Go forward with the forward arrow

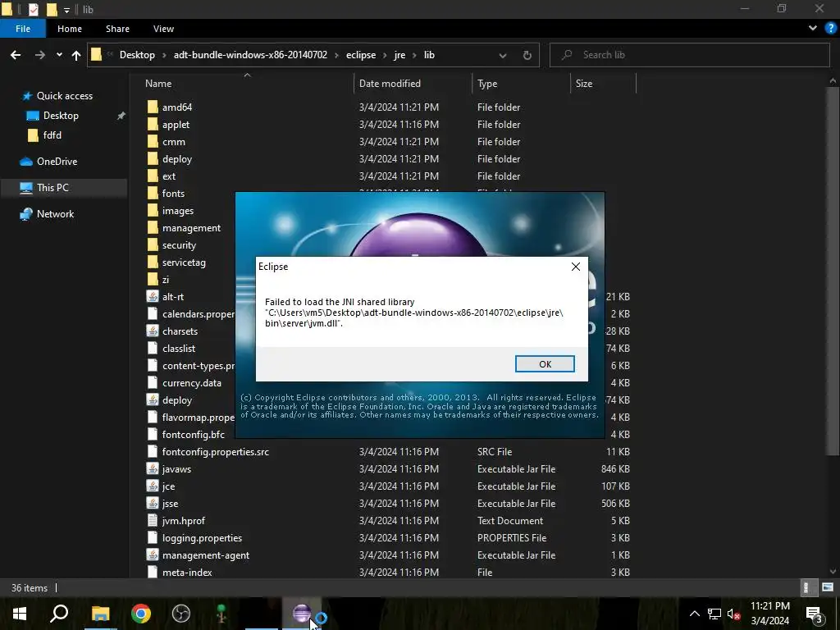point(39,55)
